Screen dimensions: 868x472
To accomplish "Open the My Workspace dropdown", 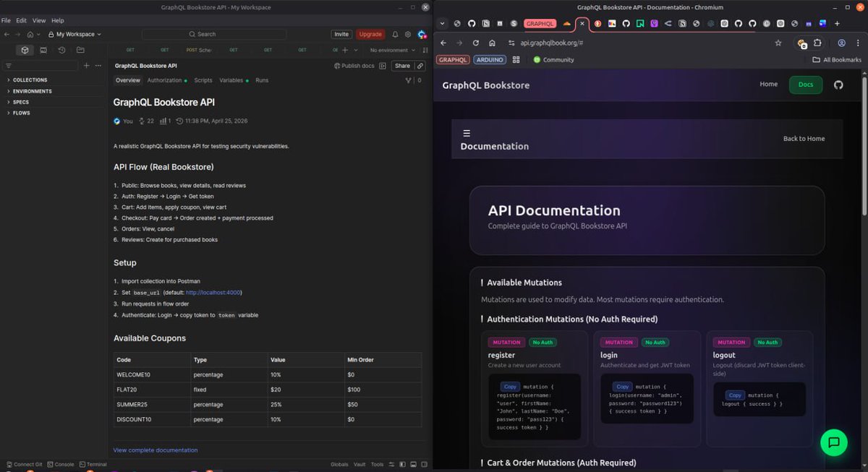I will click(x=75, y=34).
